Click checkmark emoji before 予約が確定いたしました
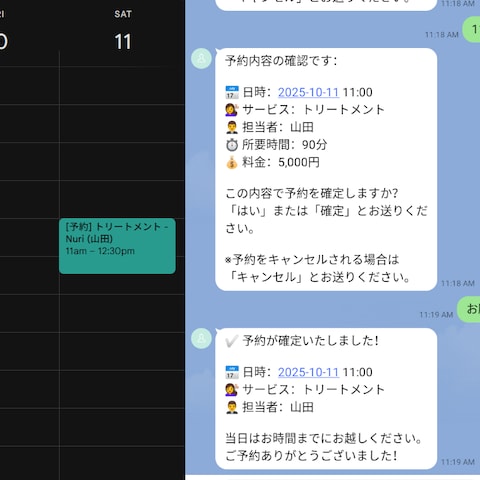The image size is (480, 480). point(232,341)
